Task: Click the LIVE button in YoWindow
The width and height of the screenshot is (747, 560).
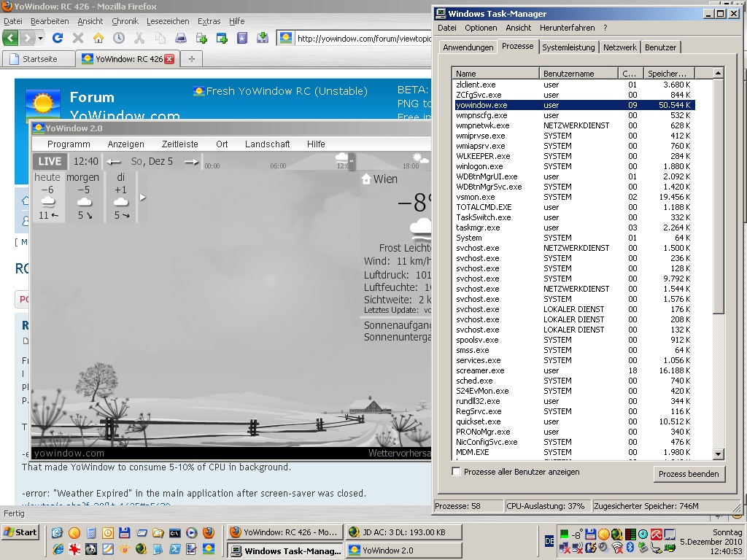Action: tap(50, 161)
